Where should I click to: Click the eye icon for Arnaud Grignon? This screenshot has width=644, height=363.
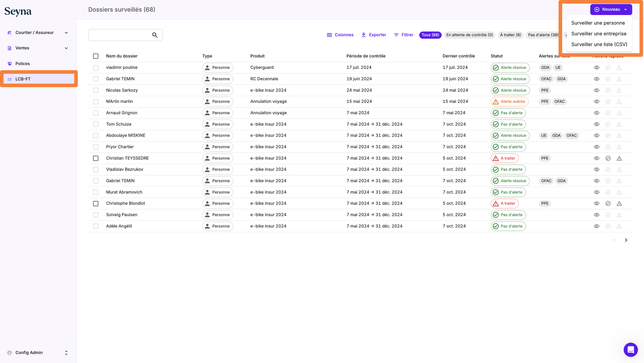[x=597, y=113]
